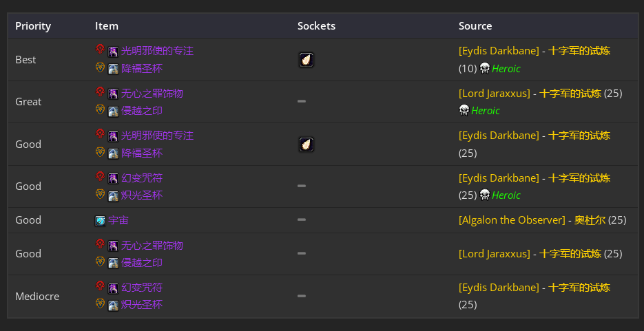The width and height of the screenshot is (644, 331).
Task: Click the 宇宙 item icon
Action: click(x=100, y=221)
